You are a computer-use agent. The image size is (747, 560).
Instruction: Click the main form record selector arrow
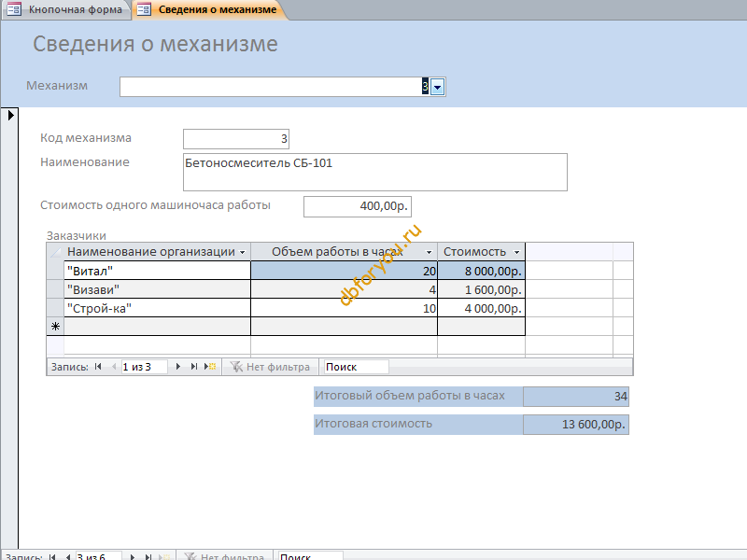click(10, 115)
